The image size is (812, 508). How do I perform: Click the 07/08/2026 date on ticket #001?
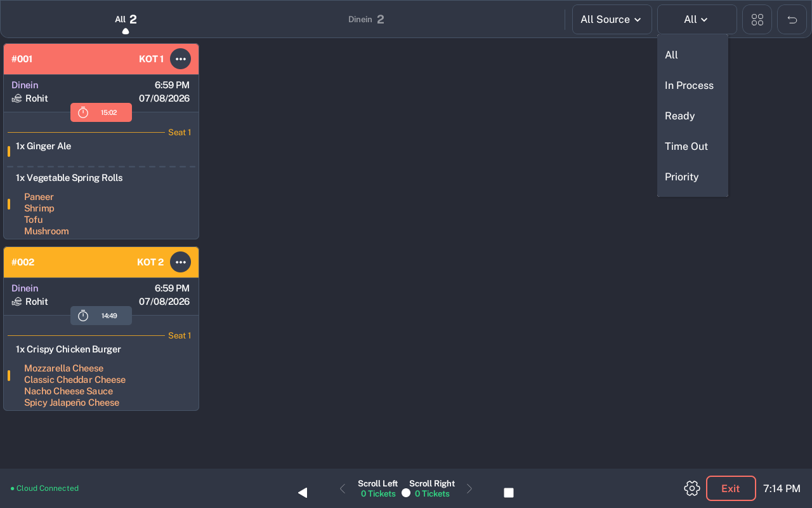coord(164,98)
